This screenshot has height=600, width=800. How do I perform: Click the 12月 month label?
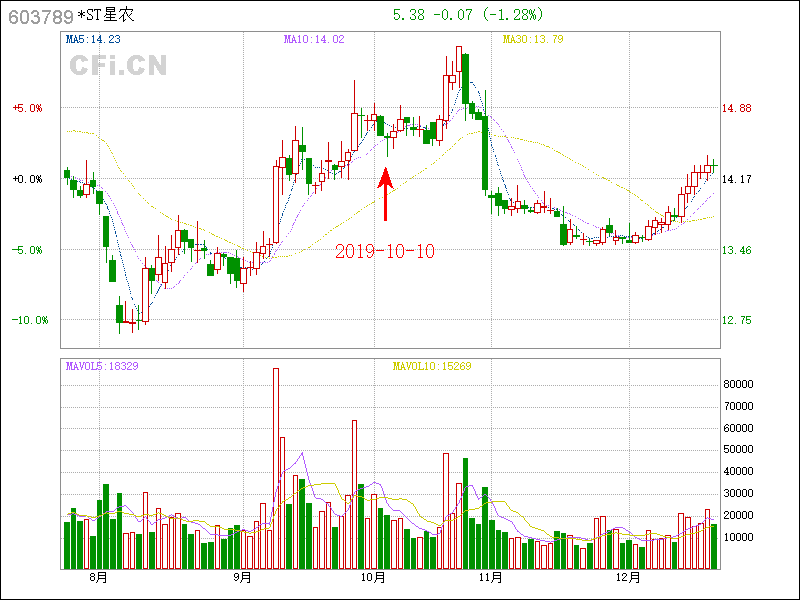click(x=629, y=578)
